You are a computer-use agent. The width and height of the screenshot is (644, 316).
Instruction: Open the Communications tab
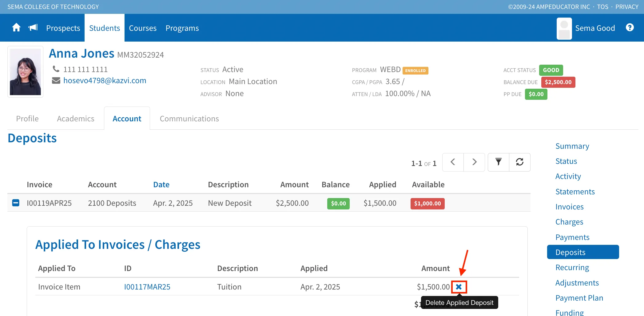click(x=189, y=119)
